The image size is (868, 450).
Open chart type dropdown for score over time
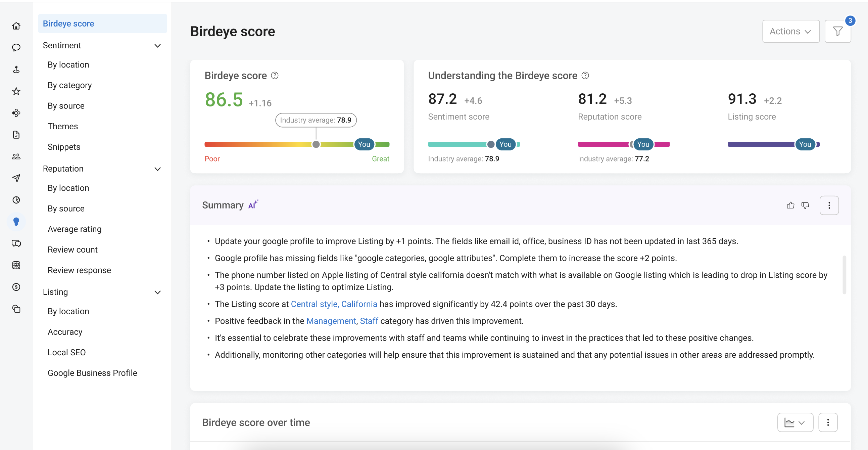(x=795, y=422)
